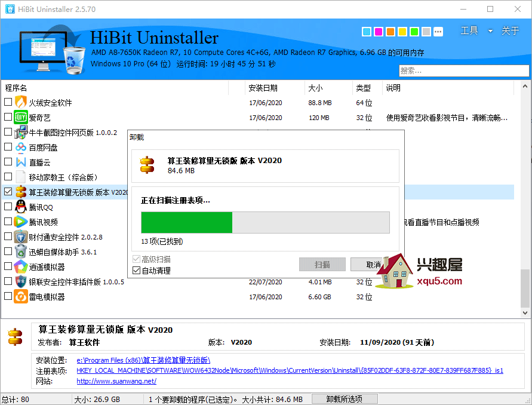
Task: Open the http://www.suanwang.net/ link
Action: point(116,381)
